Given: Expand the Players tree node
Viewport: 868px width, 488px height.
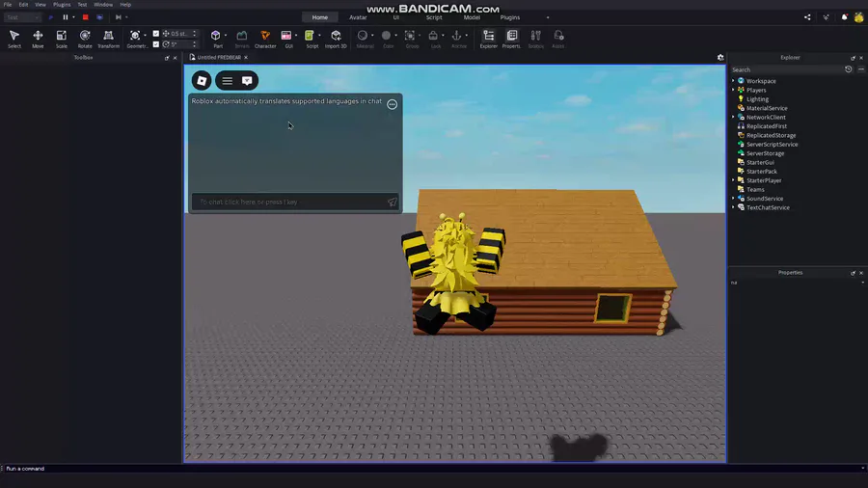Looking at the screenshot, I should pos(734,91).
